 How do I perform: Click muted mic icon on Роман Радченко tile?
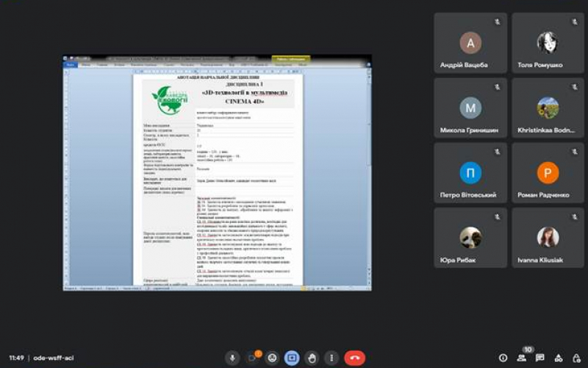(575, 152)
